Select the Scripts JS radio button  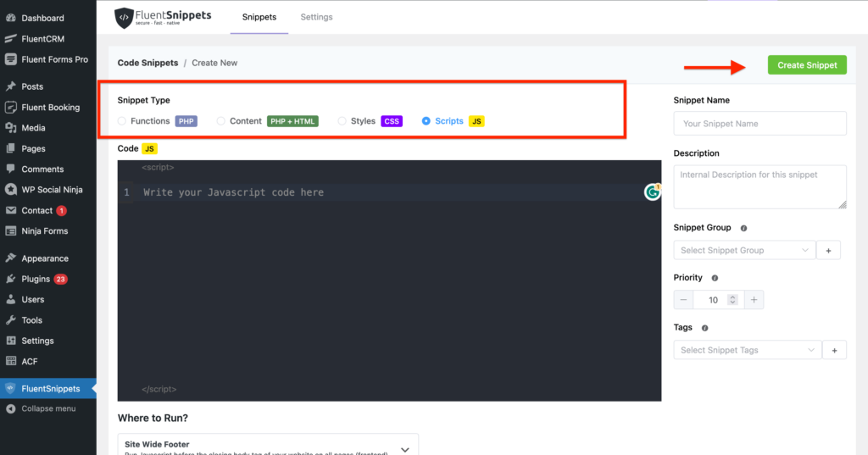pyautogui.click(x=426, y=120)
